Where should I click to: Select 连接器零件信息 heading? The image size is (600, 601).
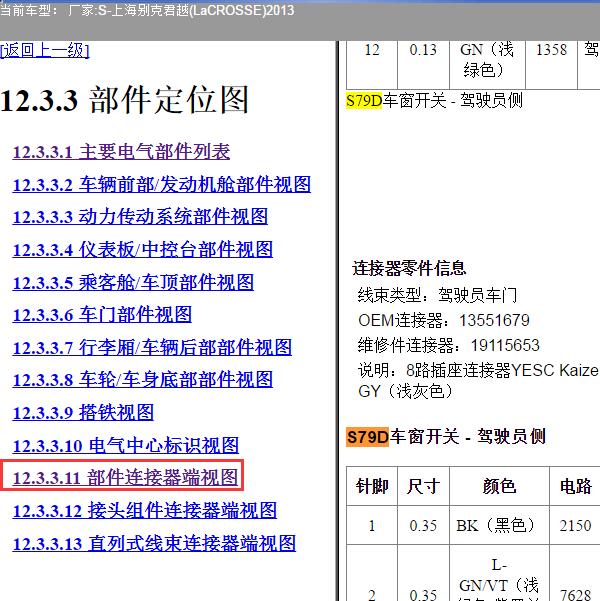pyautogui.click(x=409, y=268)
